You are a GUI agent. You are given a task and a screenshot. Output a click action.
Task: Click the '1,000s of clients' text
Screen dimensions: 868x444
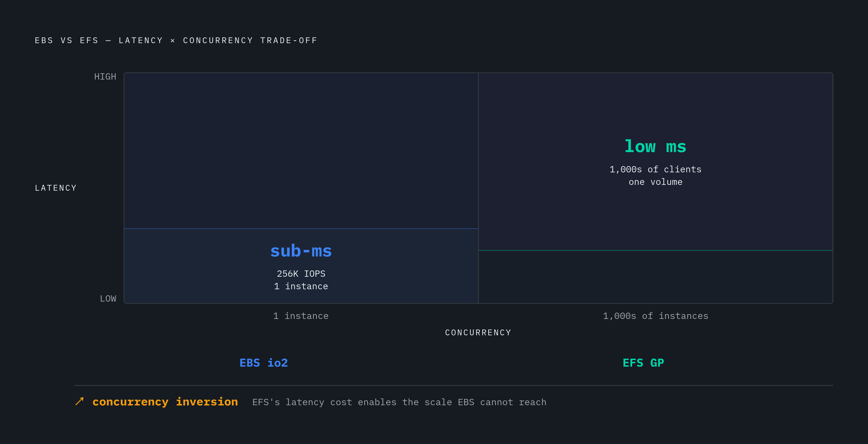[655, 169]
